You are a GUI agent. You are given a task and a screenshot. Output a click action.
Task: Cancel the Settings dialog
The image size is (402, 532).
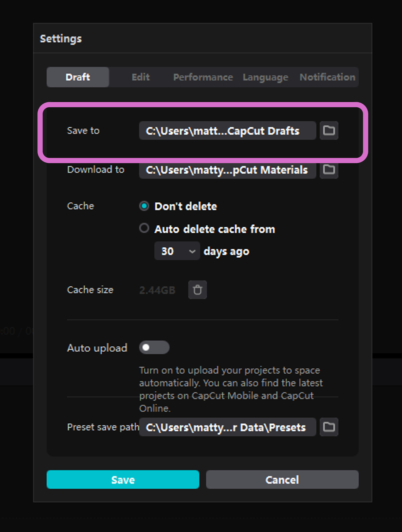pos(282,480)
